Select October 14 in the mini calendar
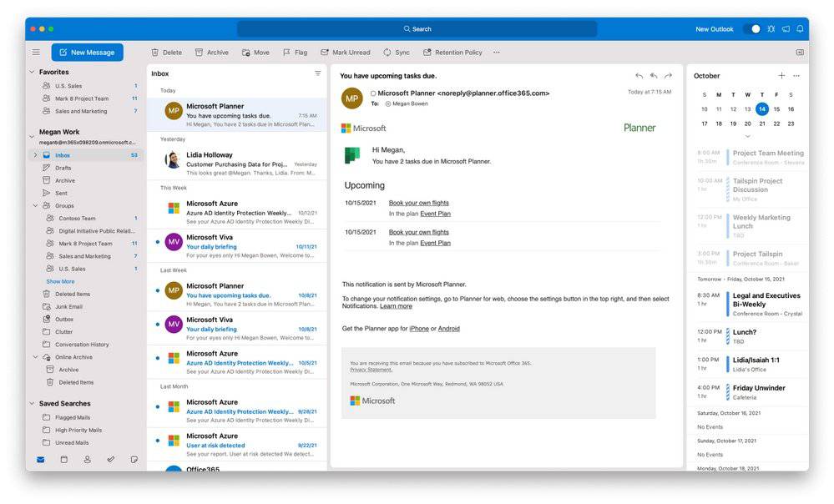 click(762, 108)
